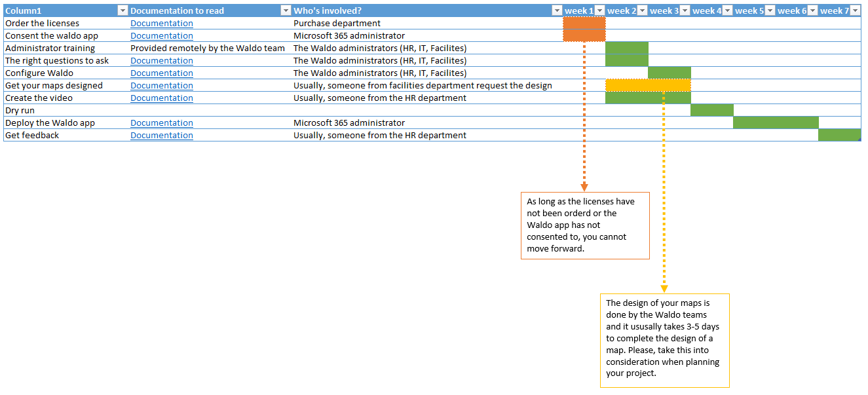Open Documentation link for Configure Waldo

tap(161, 73)
